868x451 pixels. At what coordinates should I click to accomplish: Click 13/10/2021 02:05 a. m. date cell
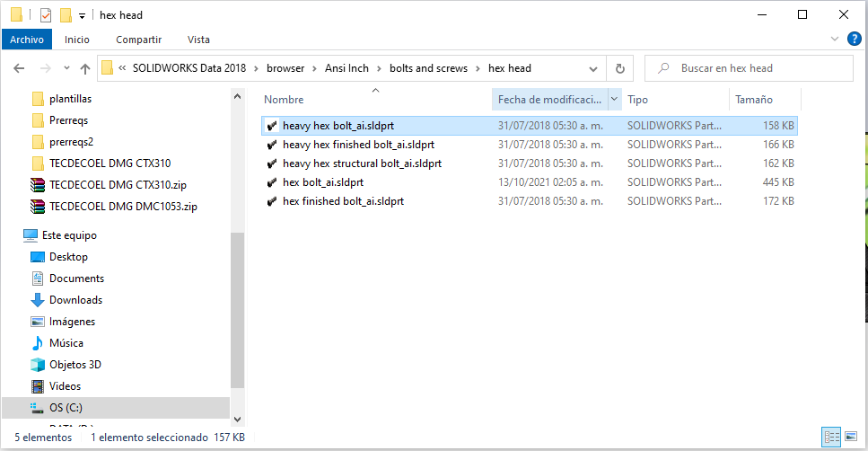[x=550, y=182]
